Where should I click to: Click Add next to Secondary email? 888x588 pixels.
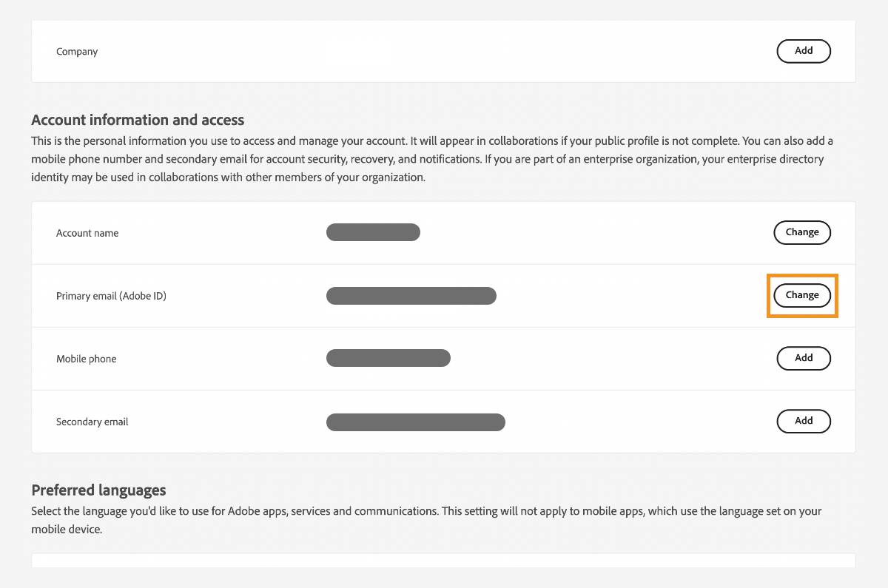[x=804, y=421]
